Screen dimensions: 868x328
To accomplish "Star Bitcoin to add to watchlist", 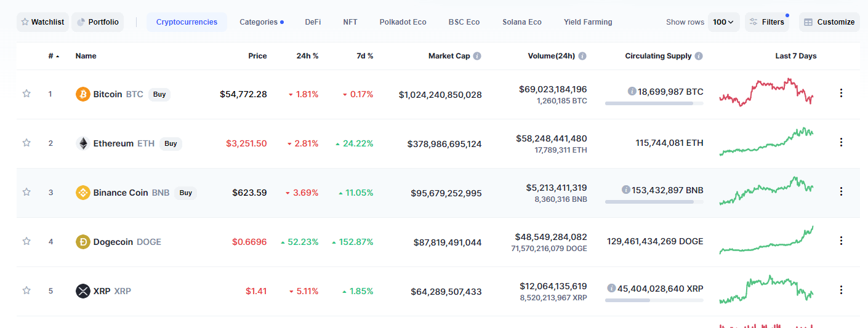I will point(26,94).
